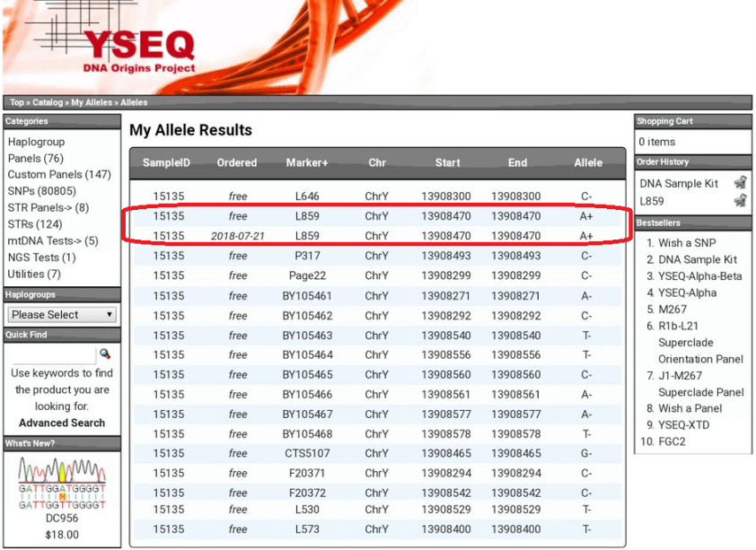Select YSEQ-Alpha-Beta from Bestsellers list
The image size is (756, 550).
[x=699, y=276]
